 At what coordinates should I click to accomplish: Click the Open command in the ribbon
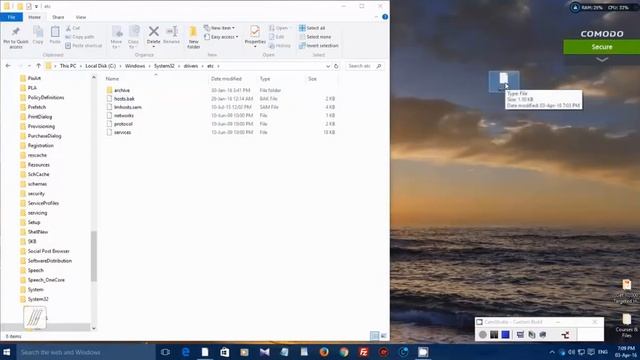coord(279,28)
